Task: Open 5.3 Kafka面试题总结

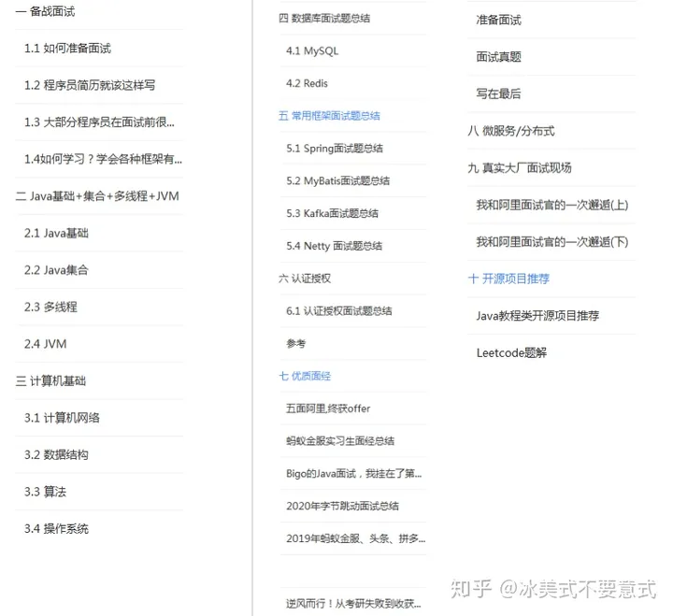Action: [332, 213]
